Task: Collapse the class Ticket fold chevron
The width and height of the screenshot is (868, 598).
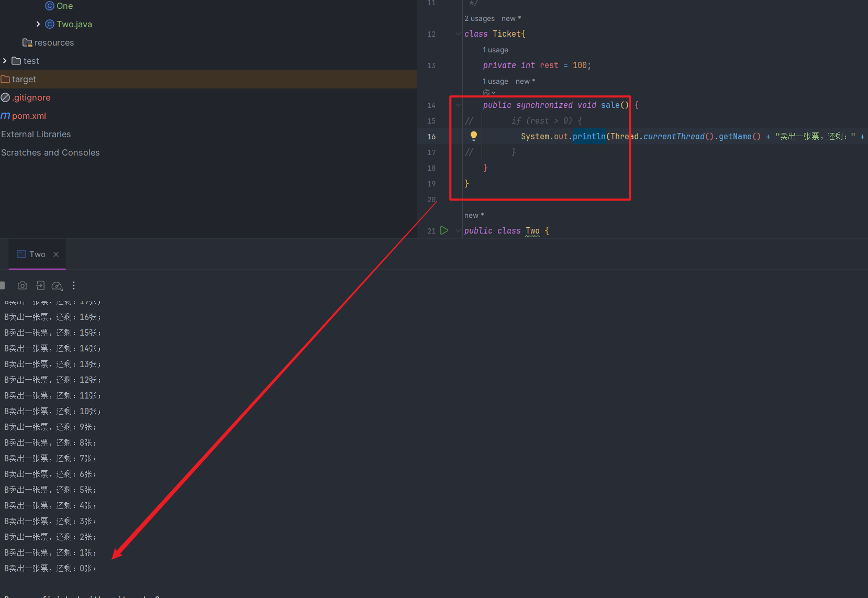Action: coord(459,34)
